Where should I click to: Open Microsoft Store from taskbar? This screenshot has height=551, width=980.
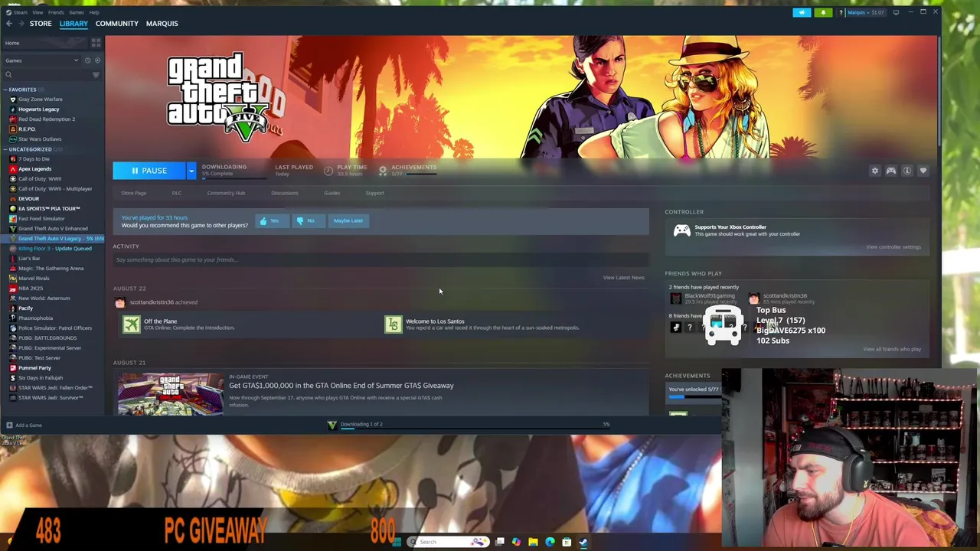pyautogui.click(x=567, y=542)
